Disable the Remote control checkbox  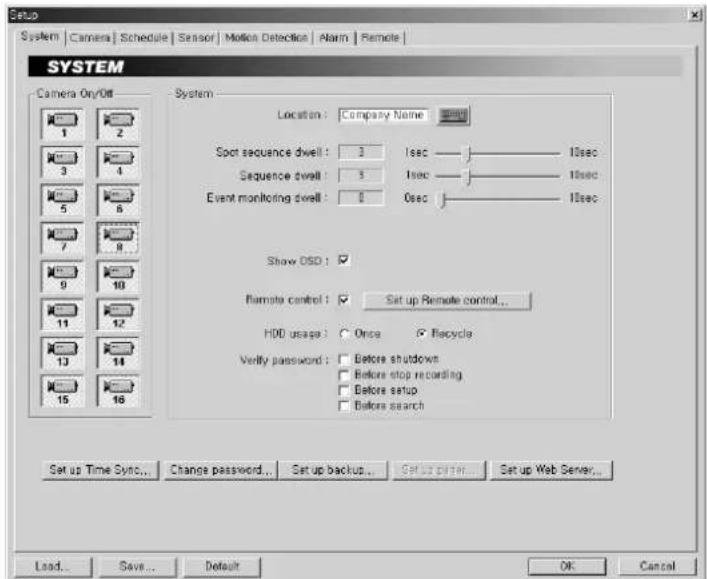[x=344, y=300]
